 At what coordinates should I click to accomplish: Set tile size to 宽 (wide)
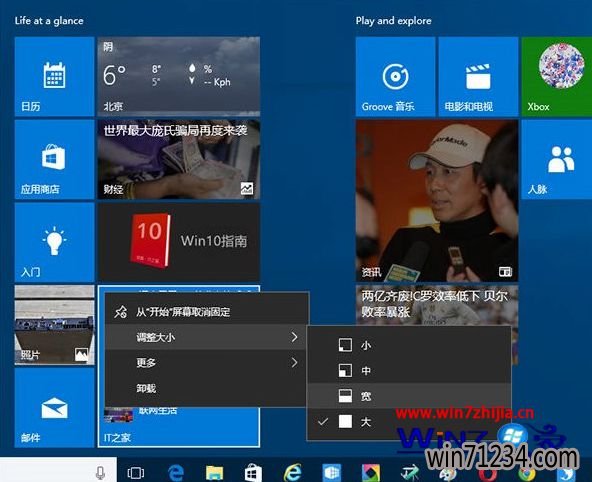pos(409,396)
